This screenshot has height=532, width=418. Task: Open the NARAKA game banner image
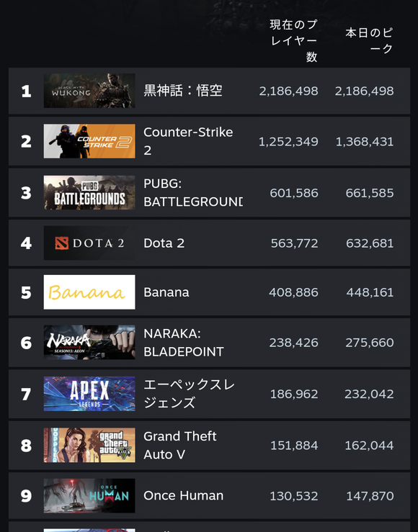(x=89, y=343)
